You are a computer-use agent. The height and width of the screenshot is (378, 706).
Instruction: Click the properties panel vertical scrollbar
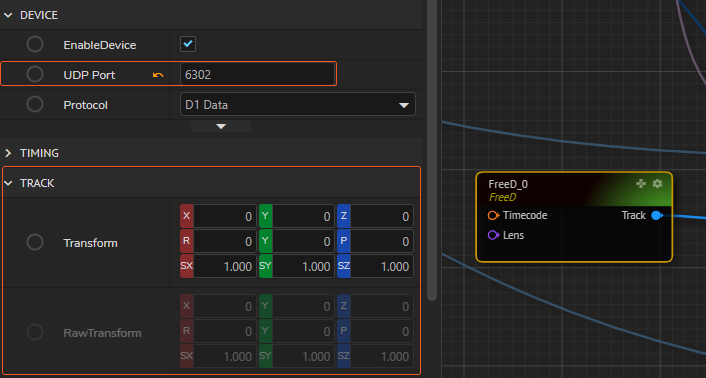pos(432,150)
